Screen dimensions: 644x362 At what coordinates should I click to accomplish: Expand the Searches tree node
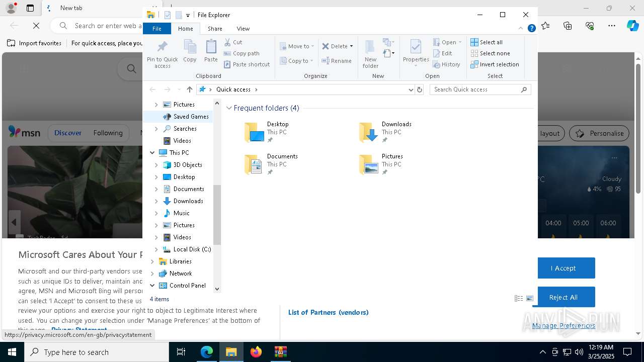tap(156, 129)
